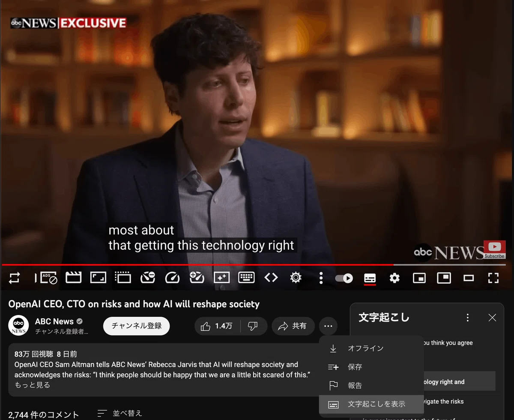Screen dimensions: 514x420
Task: Open the keyboard shortcuts icon
Action: pyautogui.click(x=246, y=278)
